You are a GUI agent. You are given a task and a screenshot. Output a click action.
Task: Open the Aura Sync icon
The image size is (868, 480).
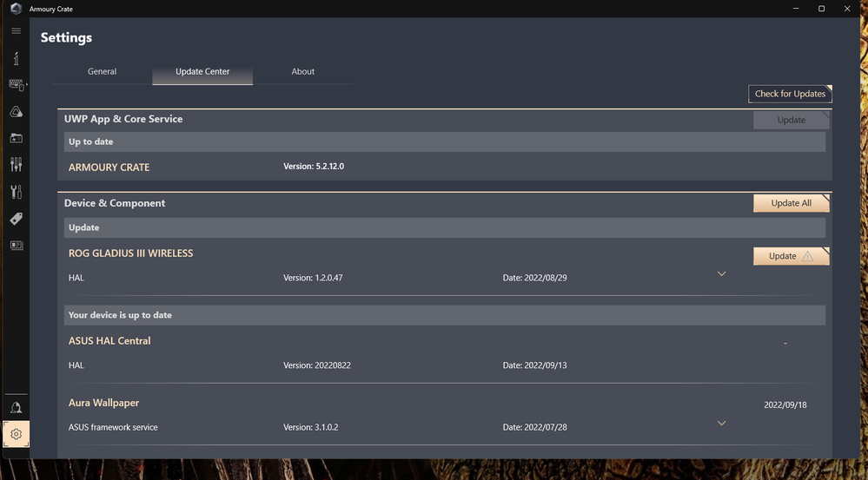point(16,112)
